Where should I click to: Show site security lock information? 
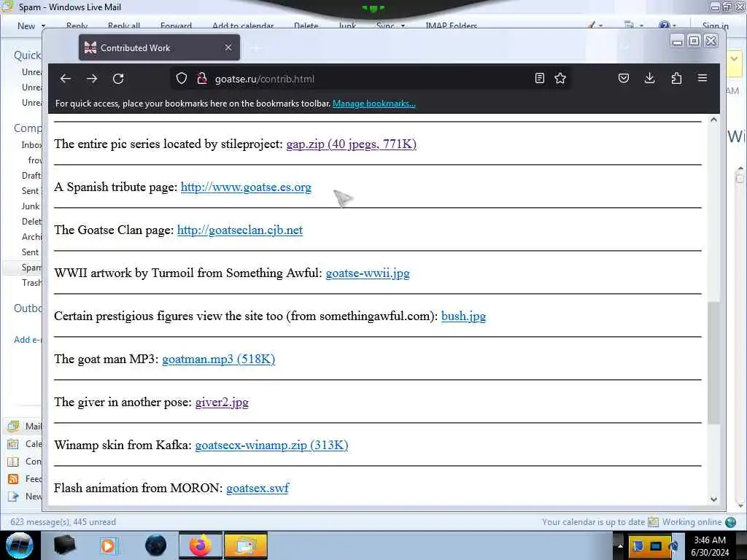(x=202, y=79)
